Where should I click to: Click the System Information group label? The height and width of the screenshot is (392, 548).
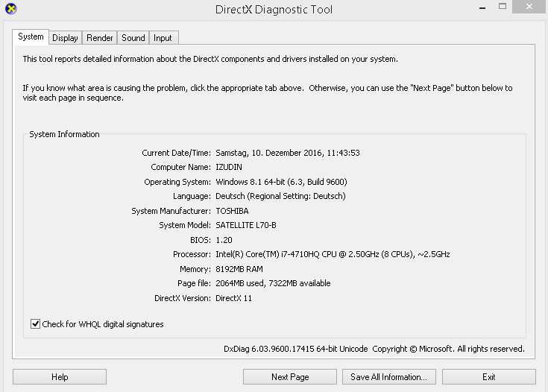pyautogui.click(x=64, y=134)
